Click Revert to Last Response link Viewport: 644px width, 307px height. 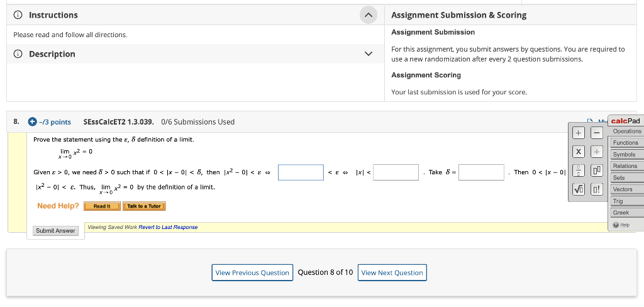pyautogui.click(x=168, y=227)
